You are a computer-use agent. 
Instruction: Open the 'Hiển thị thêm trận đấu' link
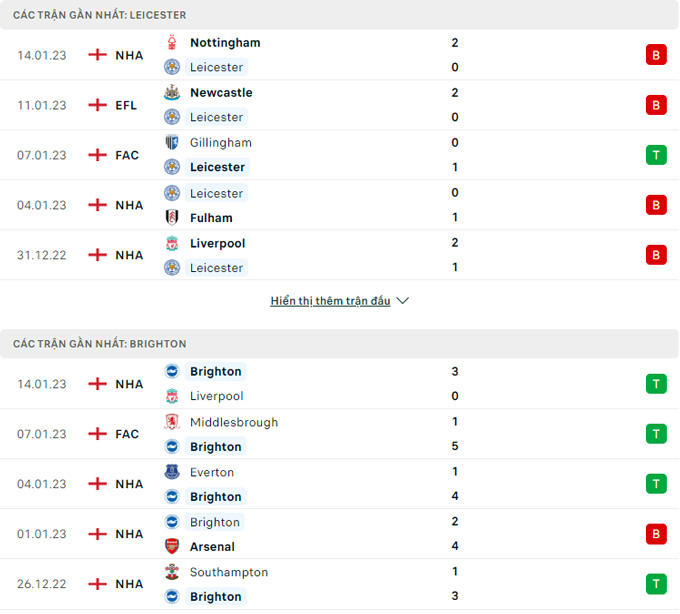click(x=330, y=301)
